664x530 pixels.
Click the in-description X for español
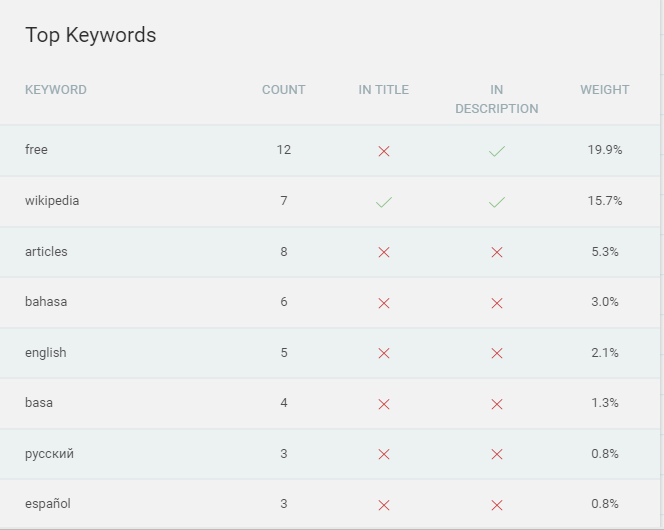click(497, 505)
